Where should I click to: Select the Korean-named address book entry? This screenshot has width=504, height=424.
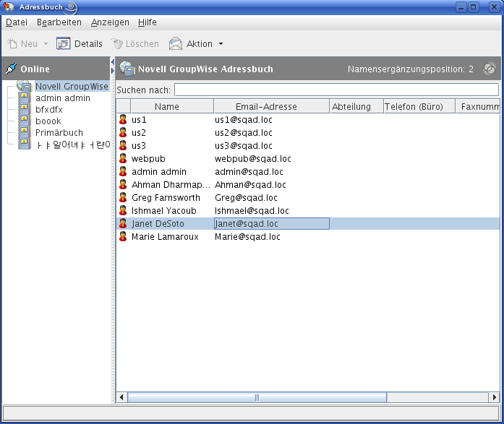[72, 145]
